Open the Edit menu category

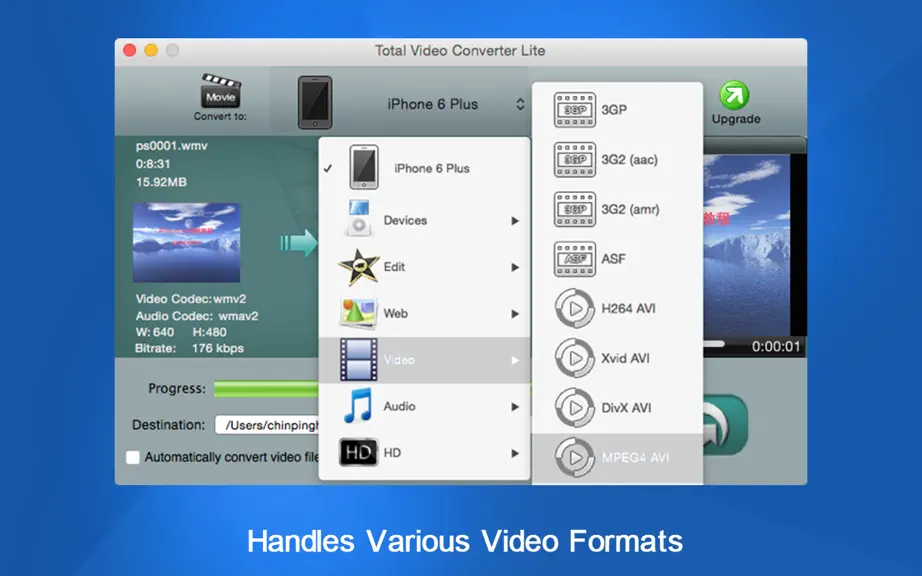point(424,267)
